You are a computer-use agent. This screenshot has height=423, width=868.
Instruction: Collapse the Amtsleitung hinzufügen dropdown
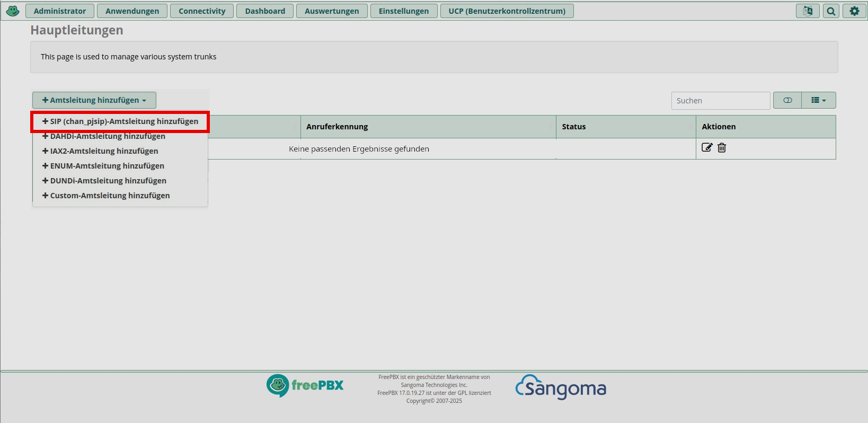(x=94, y=100)
